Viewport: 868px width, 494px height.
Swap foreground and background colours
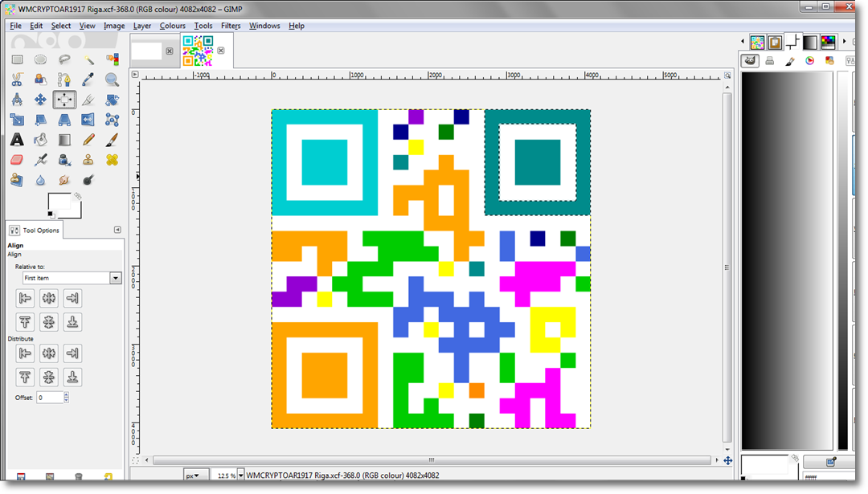pyautogui.click(x=78, y=196)
